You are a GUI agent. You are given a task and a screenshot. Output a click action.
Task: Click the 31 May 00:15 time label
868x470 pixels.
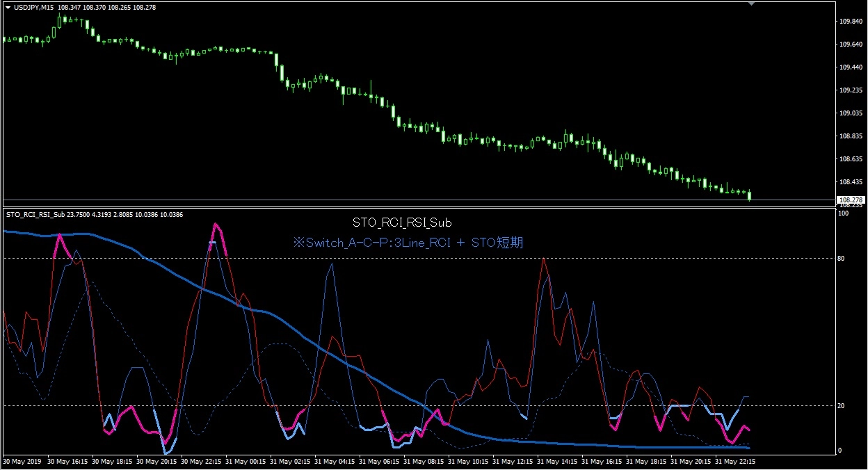pyautogui.click(x=246, y=461)
